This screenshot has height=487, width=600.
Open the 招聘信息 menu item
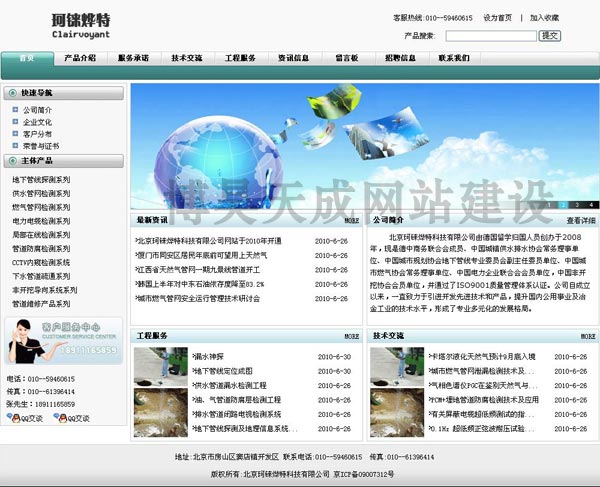coord(400,58)
